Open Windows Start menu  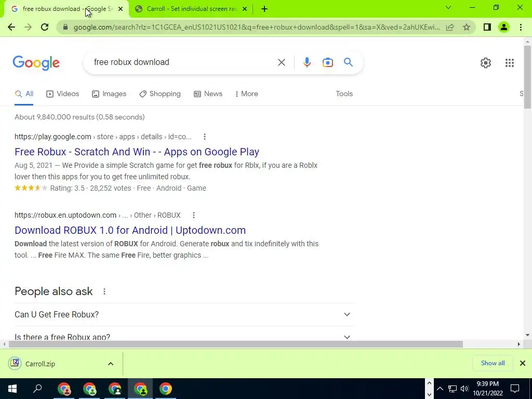[x=12, y=389]
